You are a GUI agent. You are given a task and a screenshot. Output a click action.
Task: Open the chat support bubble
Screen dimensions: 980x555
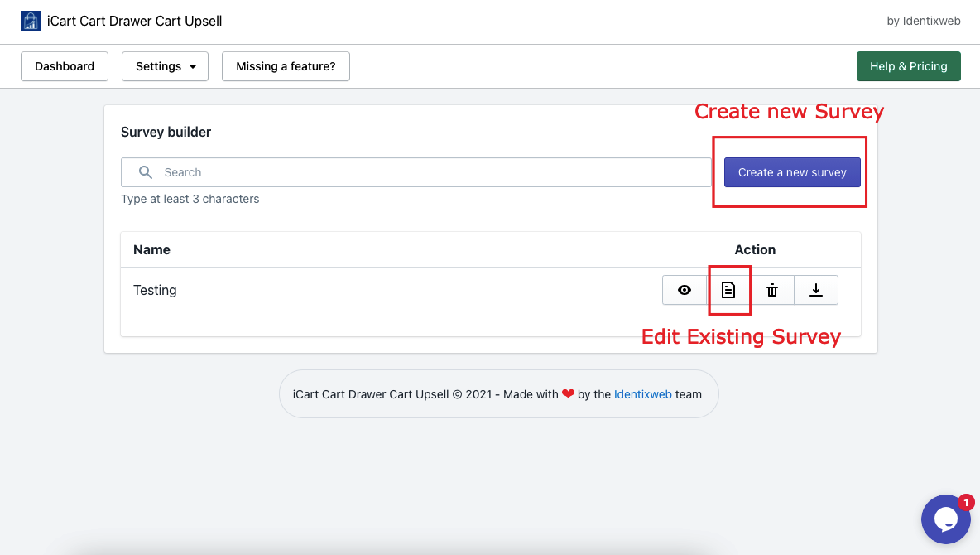tap(945, 519)
